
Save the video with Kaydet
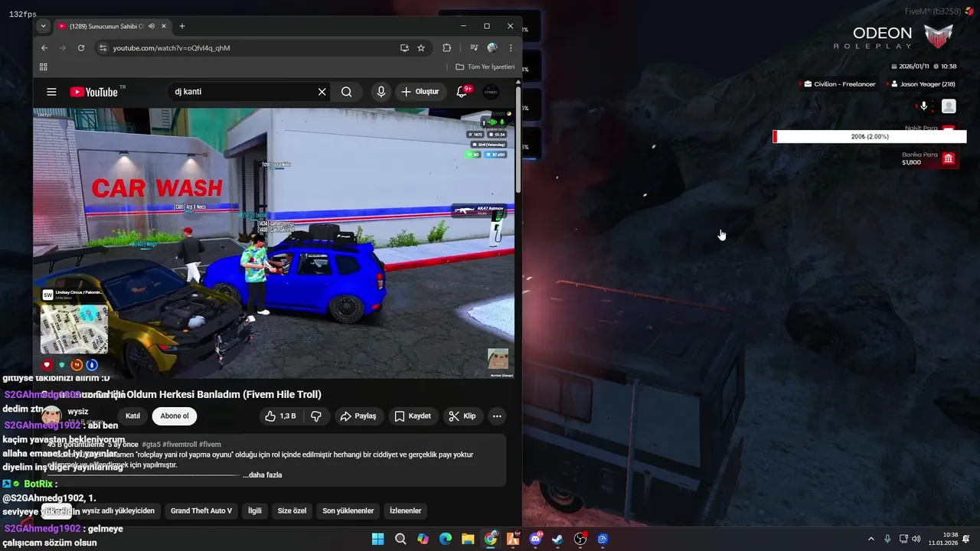coord(413,416)
